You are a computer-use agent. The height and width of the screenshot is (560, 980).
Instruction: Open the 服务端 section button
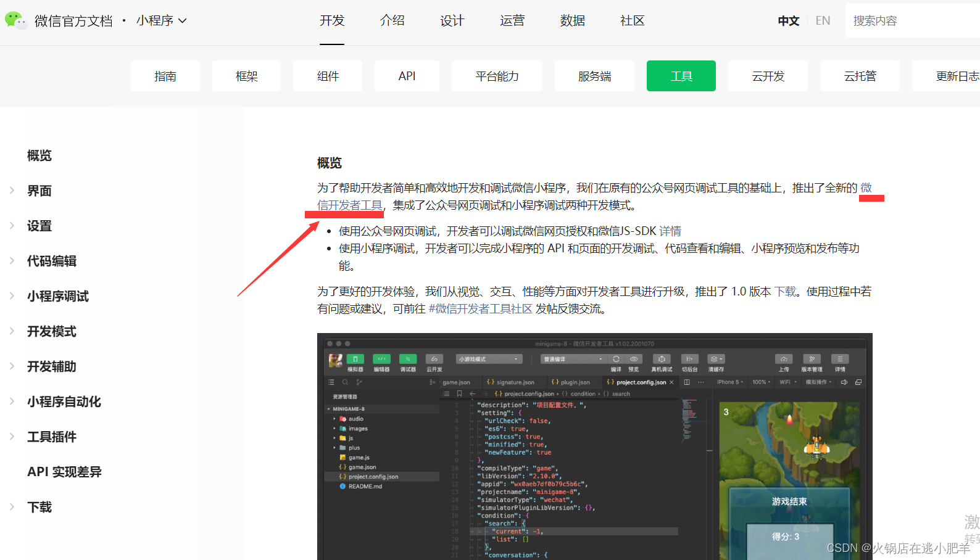[594, 76]
